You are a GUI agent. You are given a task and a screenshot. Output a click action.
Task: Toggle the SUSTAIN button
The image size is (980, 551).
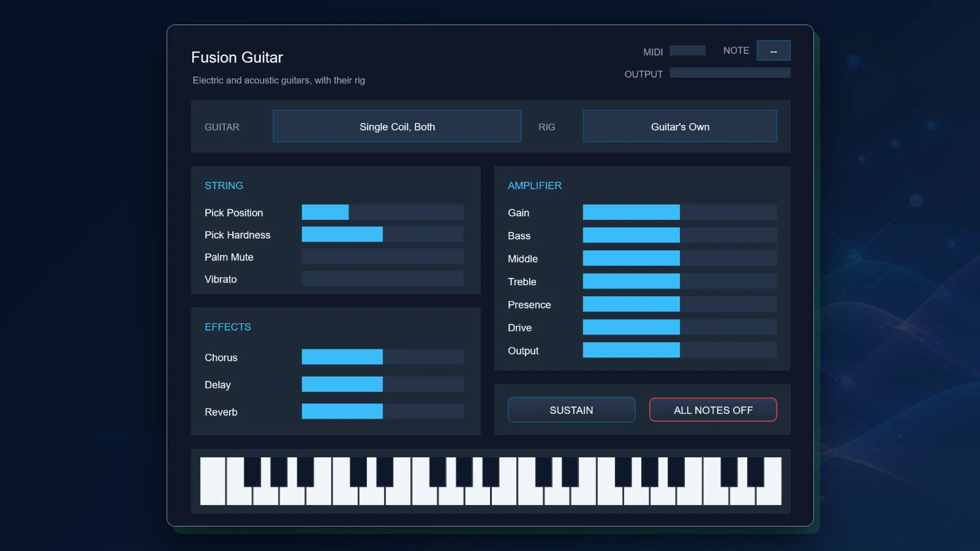click(x=571, y=410)
